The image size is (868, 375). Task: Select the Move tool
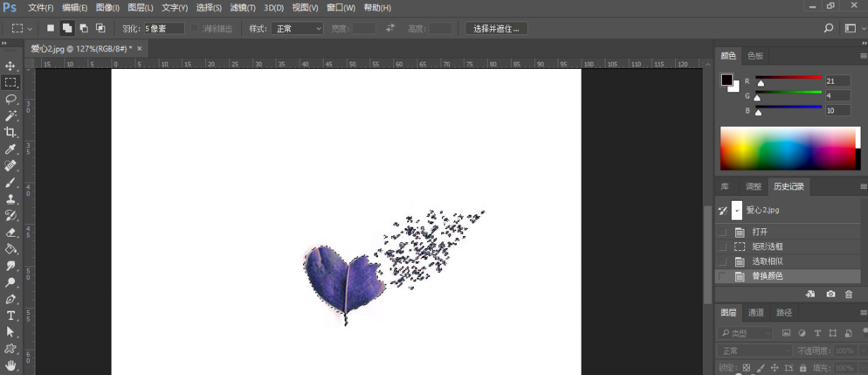(10, 66)
